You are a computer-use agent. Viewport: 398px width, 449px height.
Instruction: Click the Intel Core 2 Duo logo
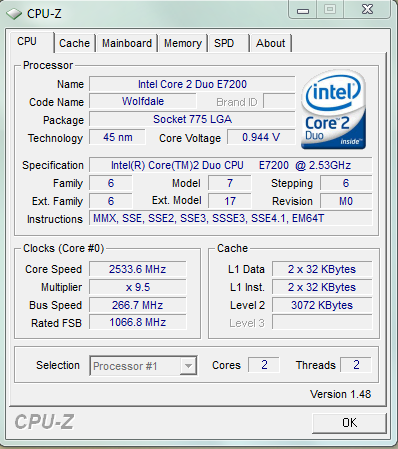coord(333,109)
